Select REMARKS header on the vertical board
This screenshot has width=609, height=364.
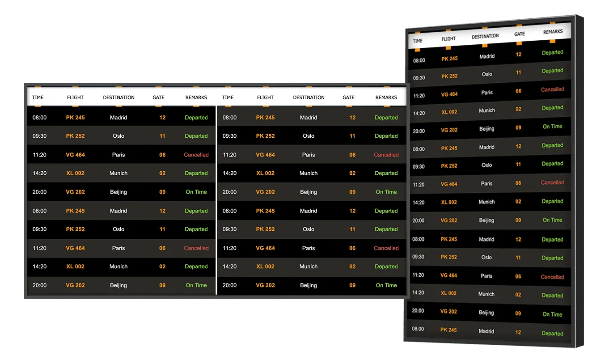(553, 32)
